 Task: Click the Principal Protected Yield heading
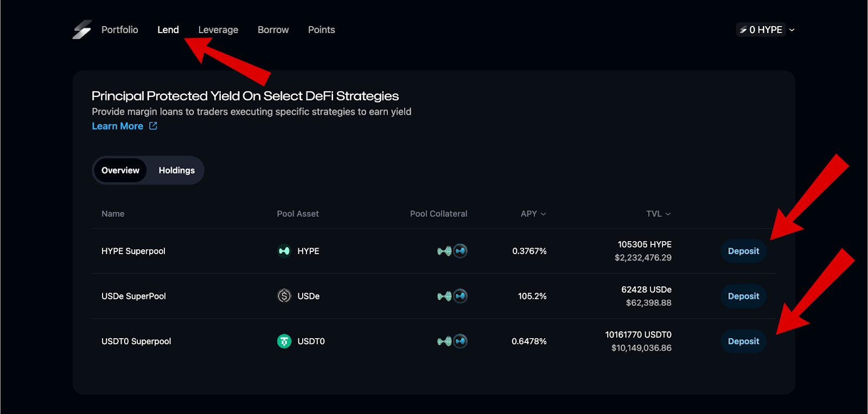[x=245, y=96]
